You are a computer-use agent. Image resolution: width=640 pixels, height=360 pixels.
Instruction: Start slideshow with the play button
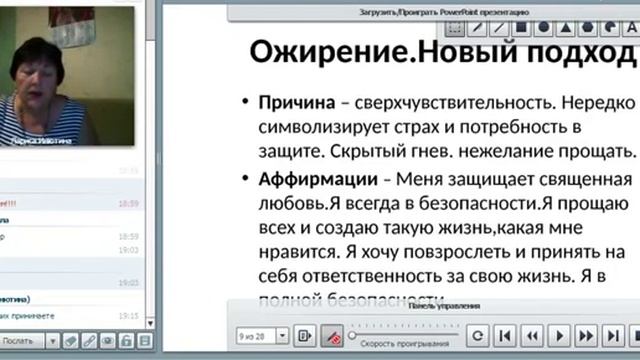point(559,336)
